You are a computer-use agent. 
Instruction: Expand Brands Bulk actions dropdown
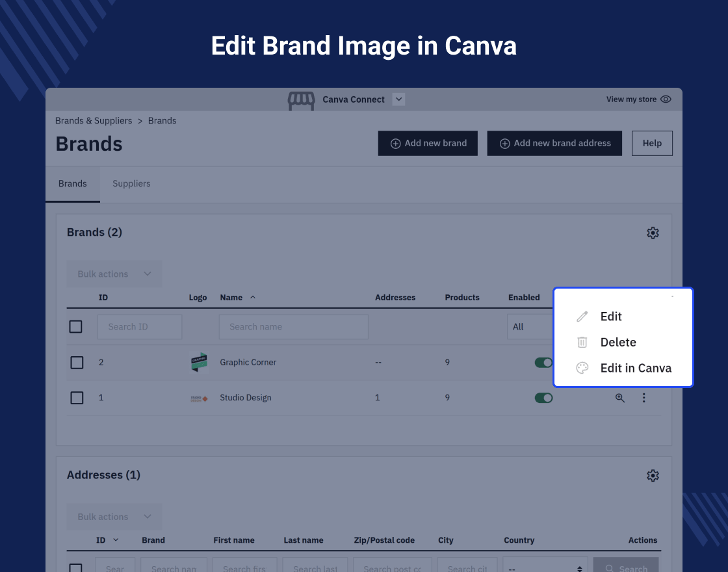click(114, 274)
